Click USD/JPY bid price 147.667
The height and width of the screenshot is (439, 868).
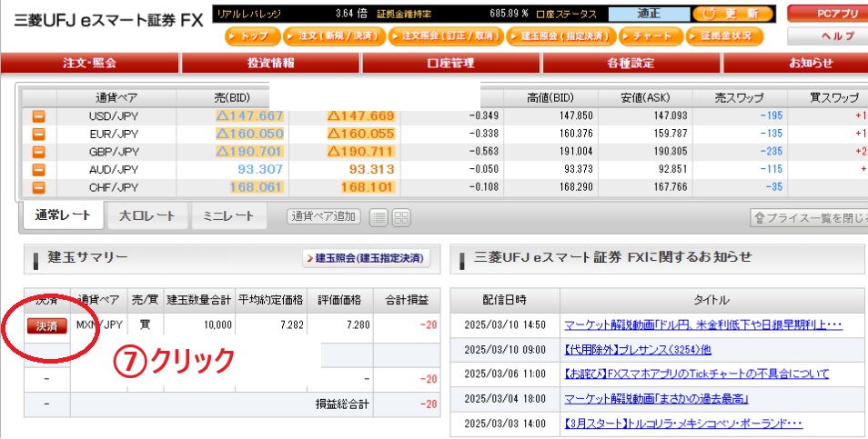click(x=249, y=116)
